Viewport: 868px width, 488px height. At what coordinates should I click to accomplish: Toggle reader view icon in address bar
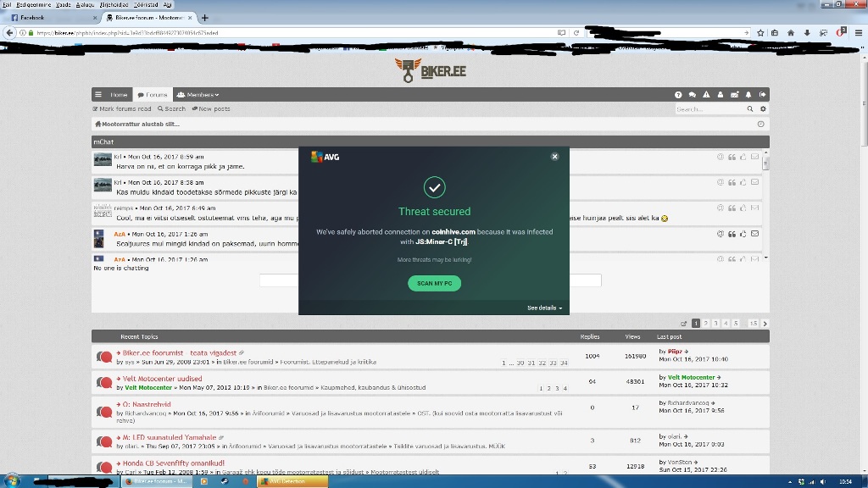pos(561,33)
